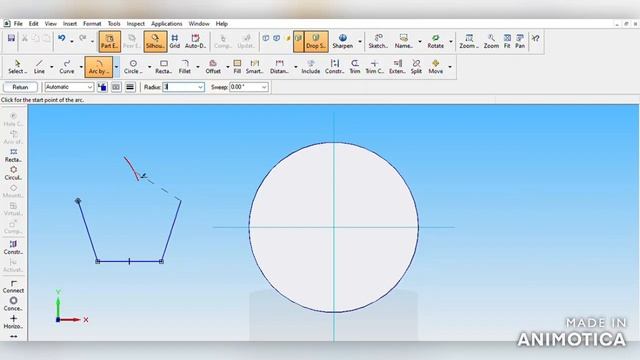The width and height of the screenshot is (640, 360).
Task: Choose the Select tool
Action: [x=18, y=67]
